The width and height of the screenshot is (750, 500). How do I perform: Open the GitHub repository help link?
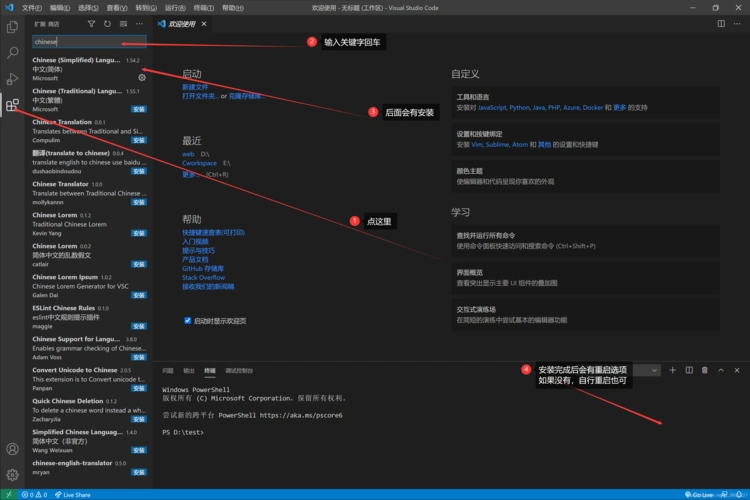coord(203,268)
